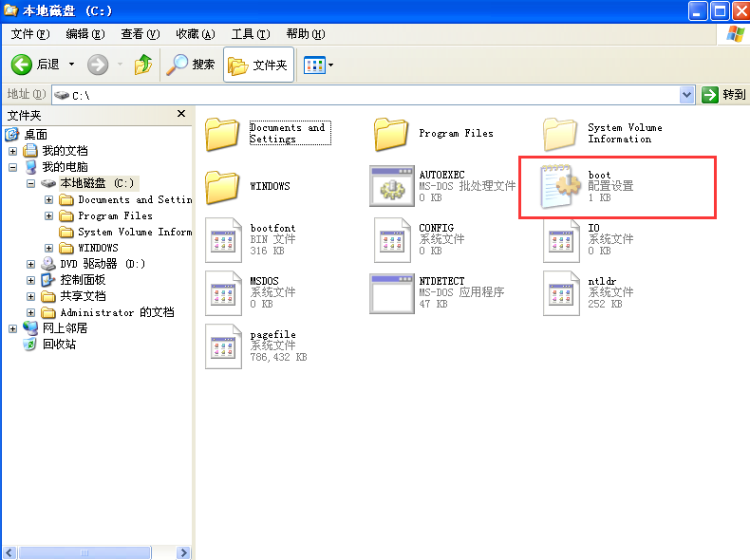Expand WINDOWS tree node in sidebar

tap(48, 248)
